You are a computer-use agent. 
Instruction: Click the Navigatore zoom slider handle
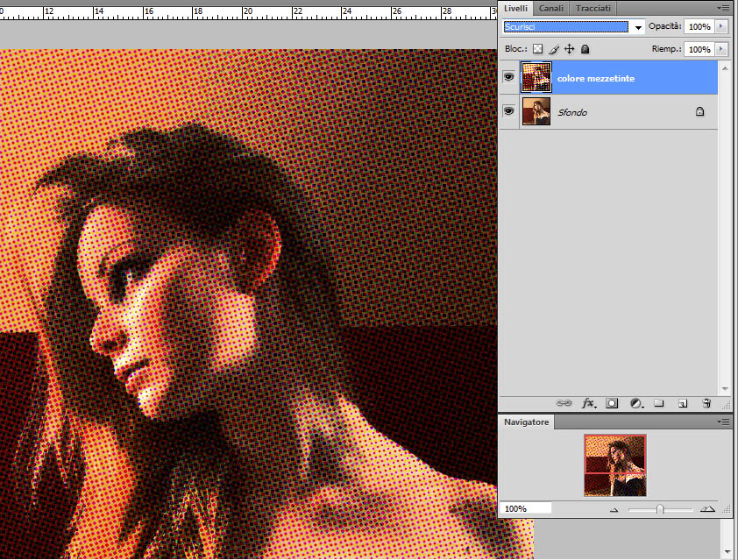(660, 508)
